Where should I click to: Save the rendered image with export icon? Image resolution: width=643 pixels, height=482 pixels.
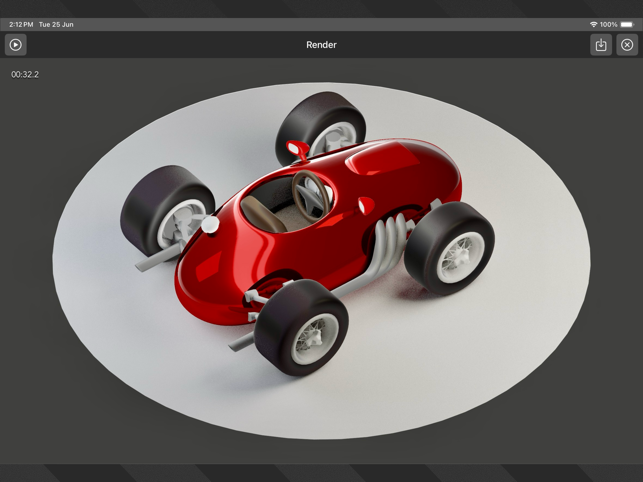click(x=601, y=45)
